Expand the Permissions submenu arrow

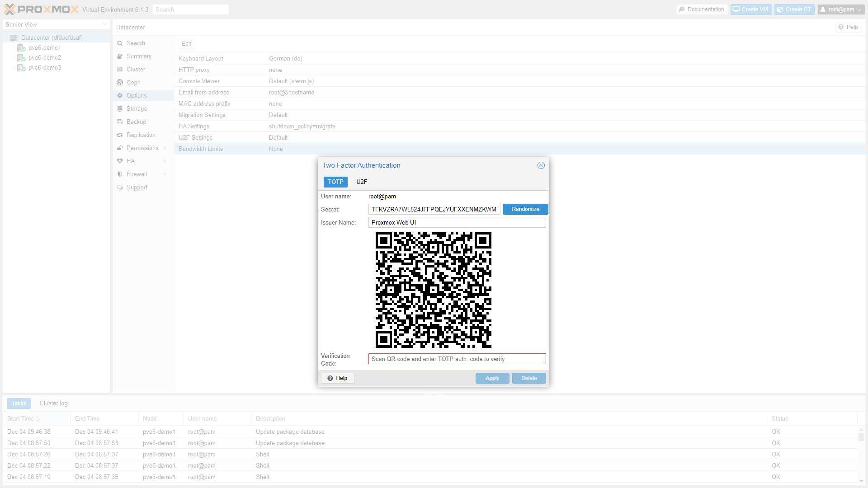coord(165,148)
